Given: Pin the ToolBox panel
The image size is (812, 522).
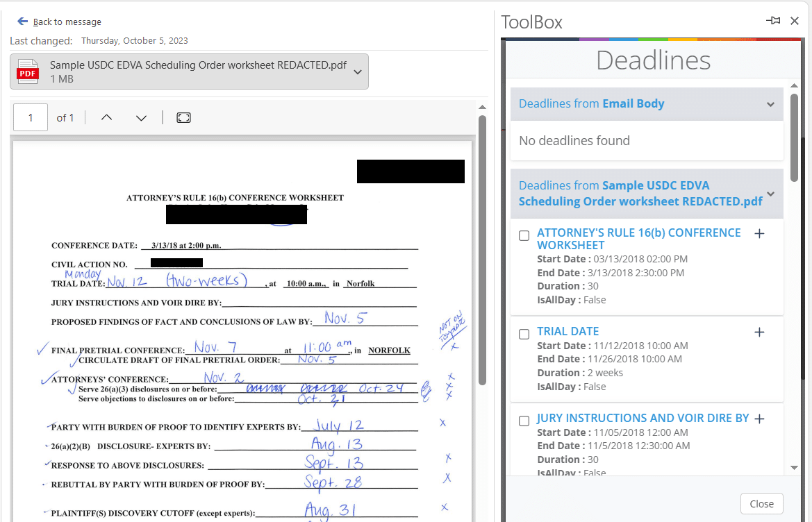Looking at the screenshot, I should pos(773,21).
